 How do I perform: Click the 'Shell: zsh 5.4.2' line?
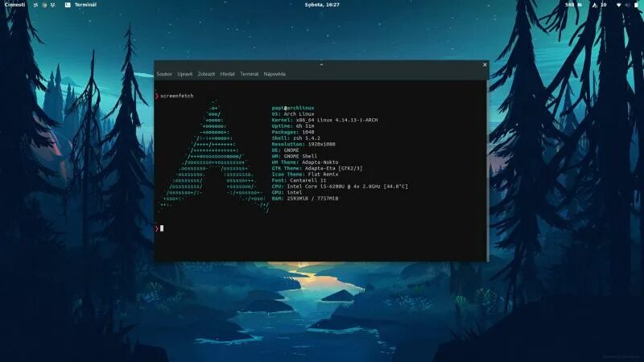[295, 138]
